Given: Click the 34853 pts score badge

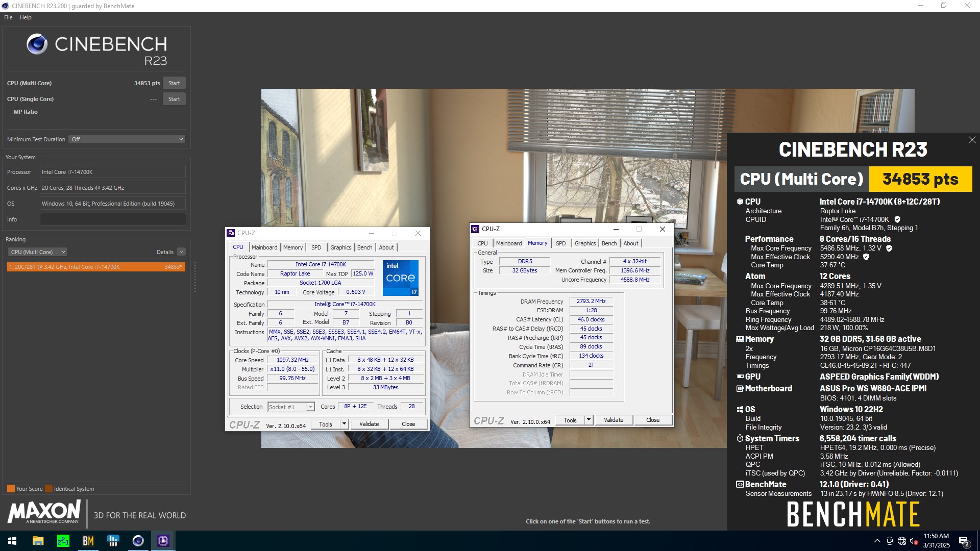Looking at the screenshot, I should tap(920, 179).
